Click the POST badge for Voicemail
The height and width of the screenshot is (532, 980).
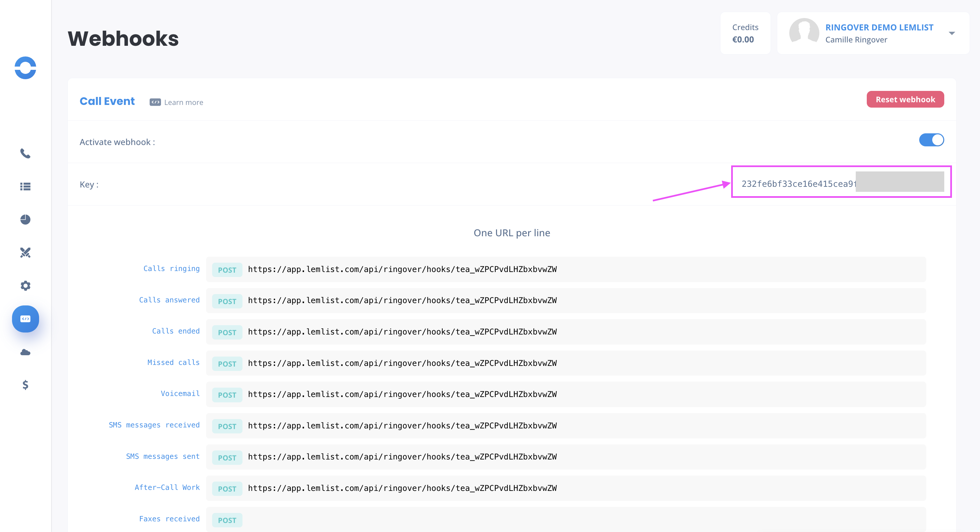click(x=227, y=395)
